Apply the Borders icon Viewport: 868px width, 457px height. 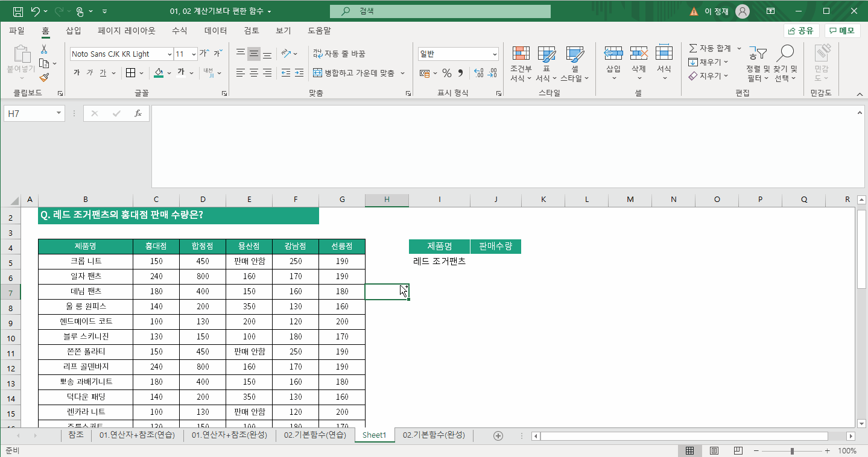(x=130, y=73)
